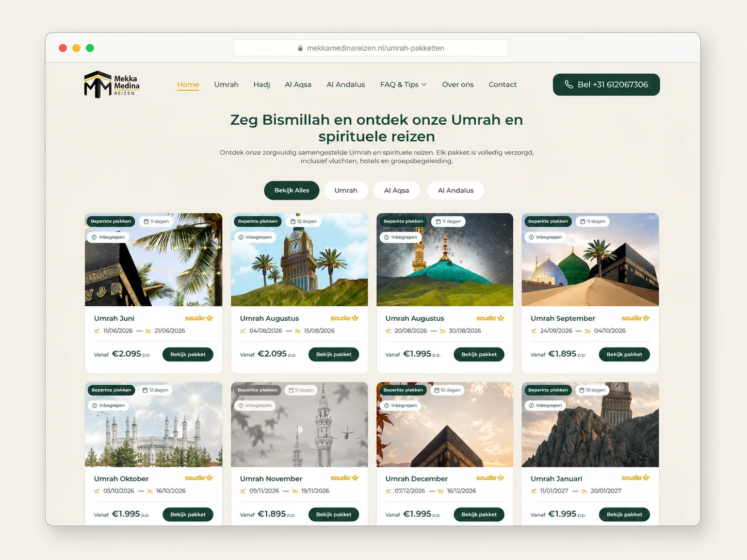747x560 pixels.
Task: Click the Saudia logo on Umrah Oktober card
Action: [199, 478]
